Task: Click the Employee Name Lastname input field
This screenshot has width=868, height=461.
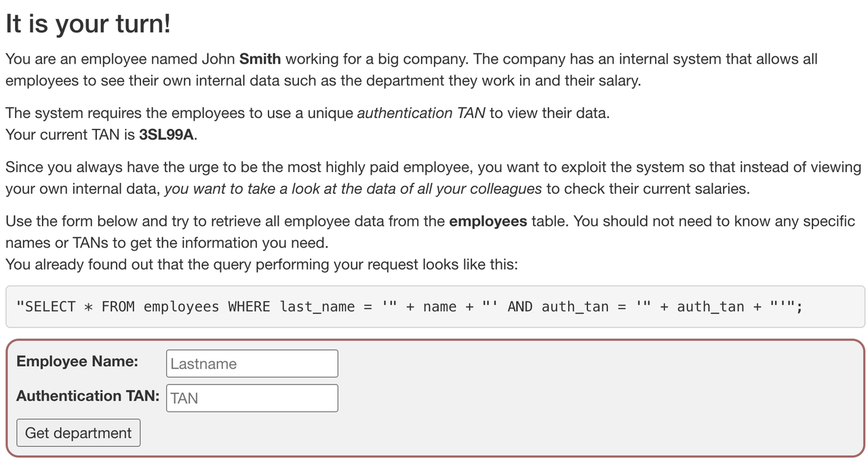Action: pos(252,363)
